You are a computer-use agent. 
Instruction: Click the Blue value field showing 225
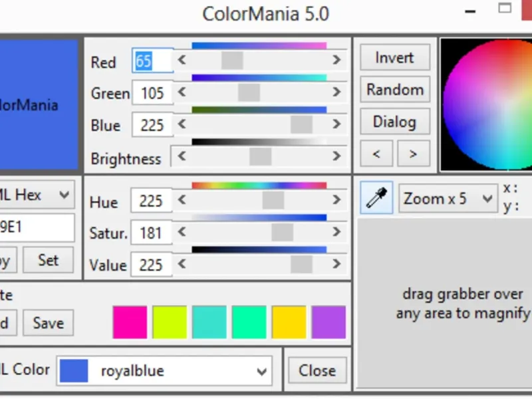pyautogui.click(x=153, y=125)
